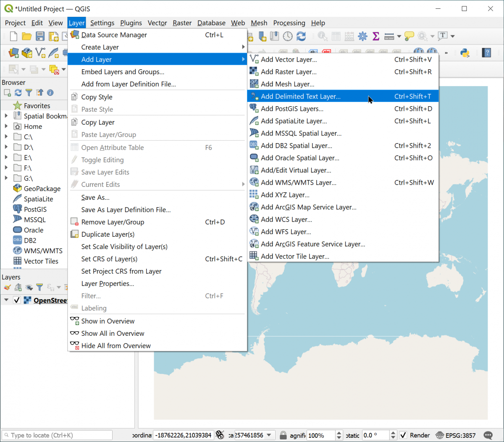Toggle the OpenStreetMap layer visibility checkbox
This screenshot has width=504, height=442.
[17, 300]
